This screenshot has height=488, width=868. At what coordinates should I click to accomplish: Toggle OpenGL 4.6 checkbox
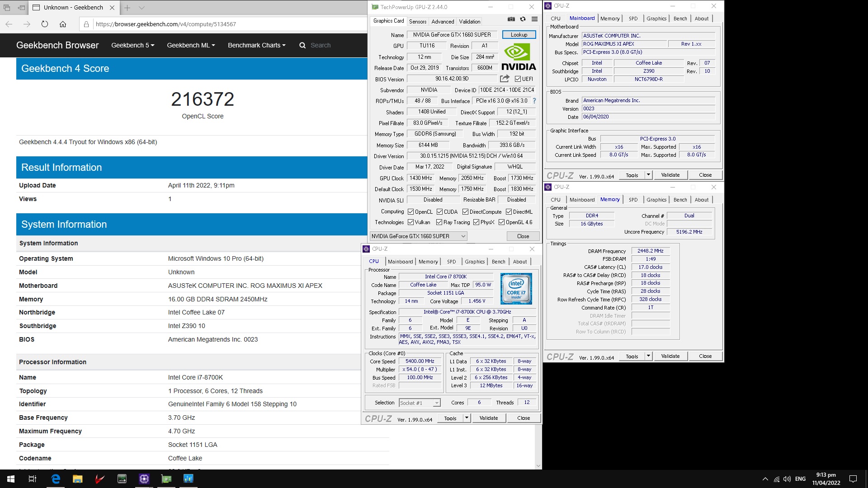pos(501,222)
